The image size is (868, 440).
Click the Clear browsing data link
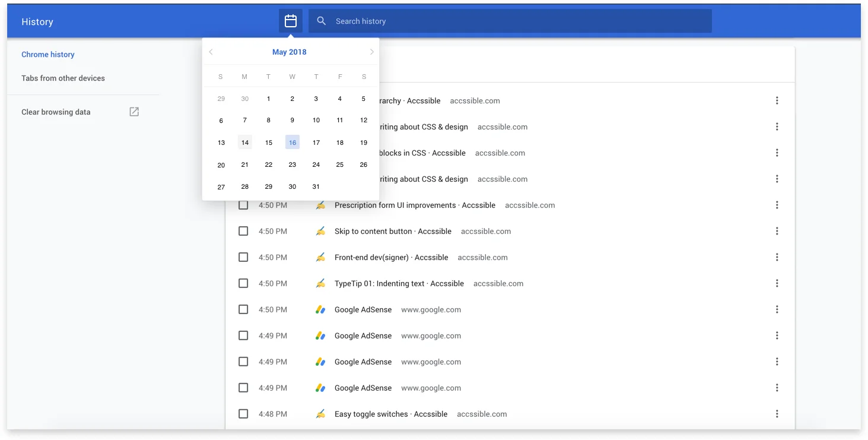click(56, 112)
